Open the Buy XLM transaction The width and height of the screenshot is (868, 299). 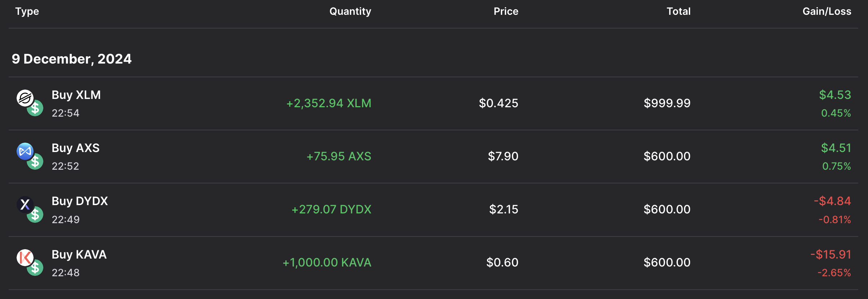76,95
